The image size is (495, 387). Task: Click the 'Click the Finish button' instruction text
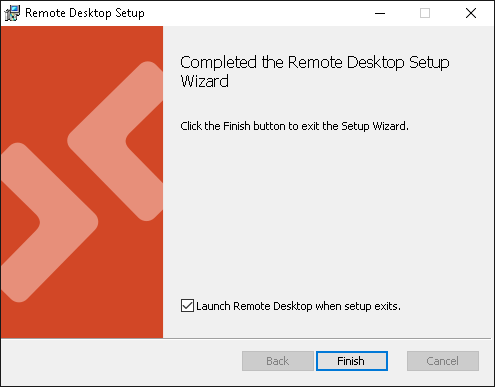(294, 126)
